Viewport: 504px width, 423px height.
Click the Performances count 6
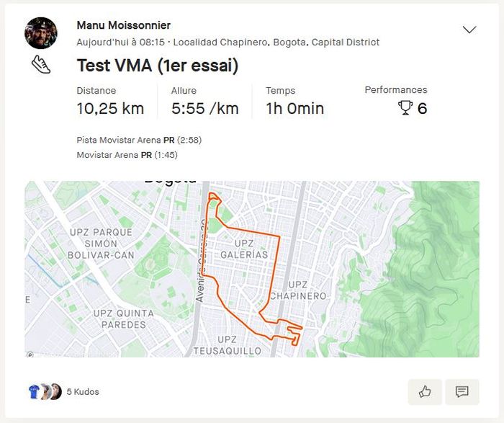click(422, 108)
